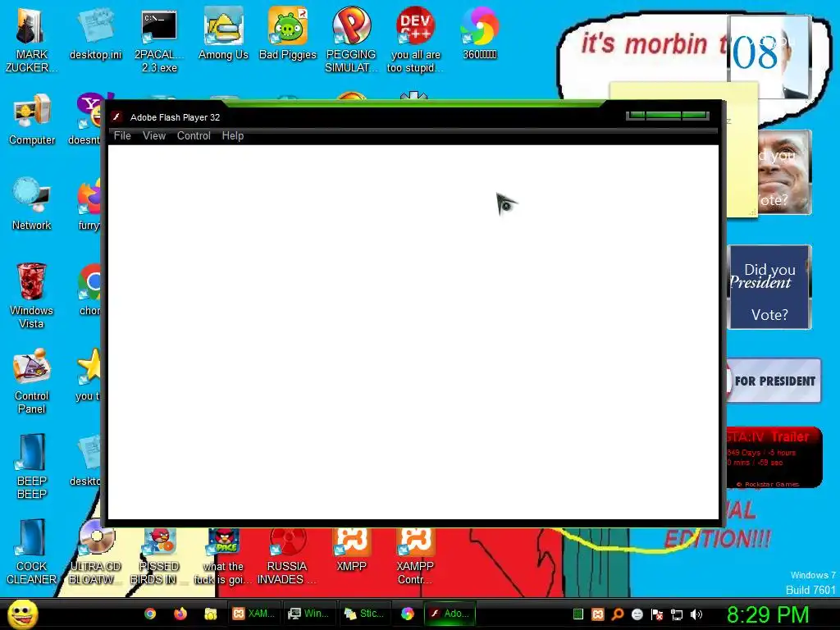Switch to the Win... taskbar window
Screen dimensions: 840x630
309,614
